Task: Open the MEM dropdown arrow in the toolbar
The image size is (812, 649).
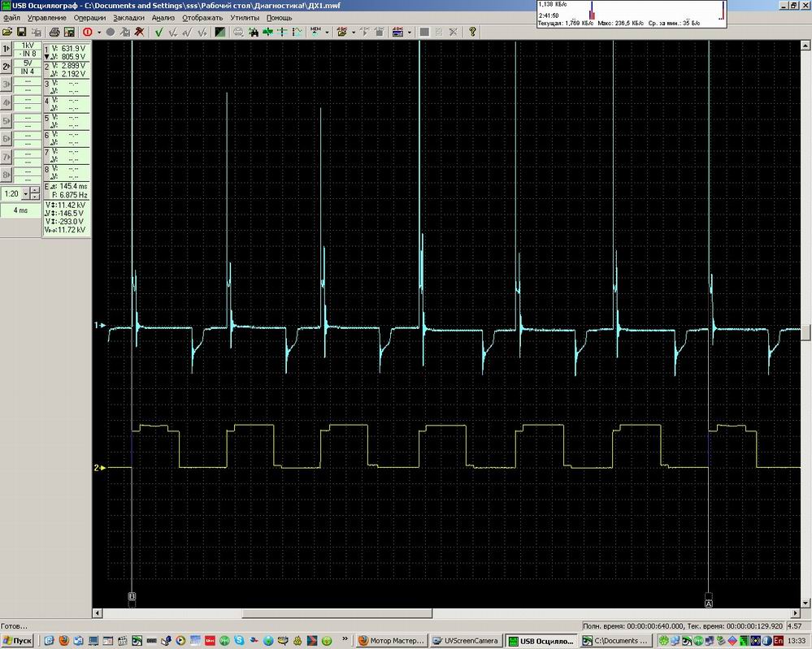Action: click(328, 32)
